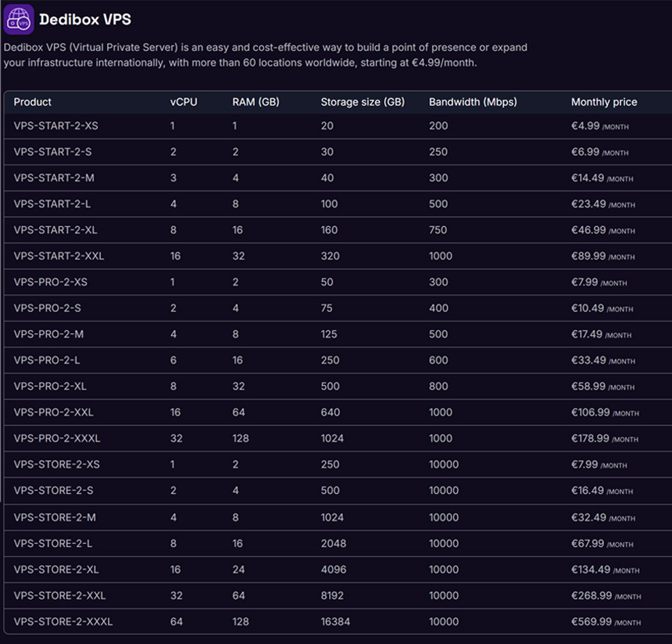
Task: Click bandwidth value 800
Action: (x=438, y=386)
